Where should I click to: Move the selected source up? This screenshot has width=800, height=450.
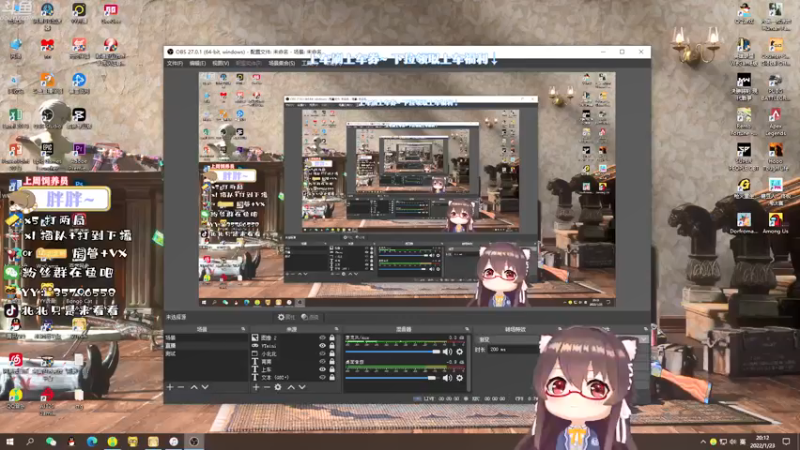[291, 387]
